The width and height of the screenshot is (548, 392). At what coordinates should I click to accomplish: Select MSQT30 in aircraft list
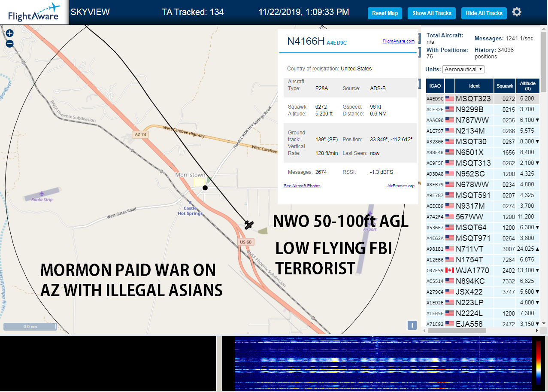[x=483, y=142]
